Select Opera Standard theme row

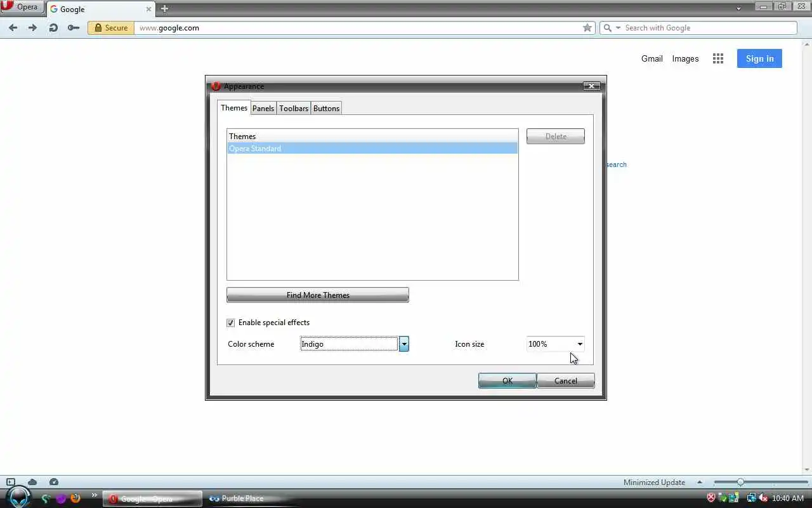click(372, 149)
